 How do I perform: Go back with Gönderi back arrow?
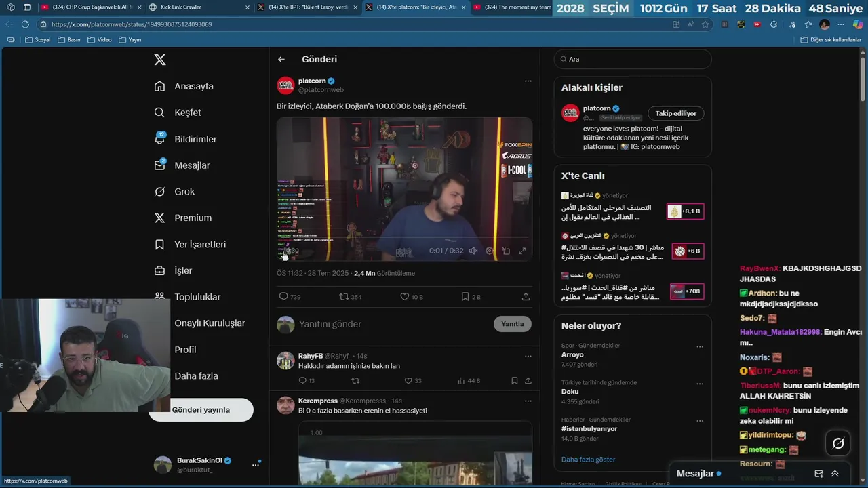click(281, 59)
